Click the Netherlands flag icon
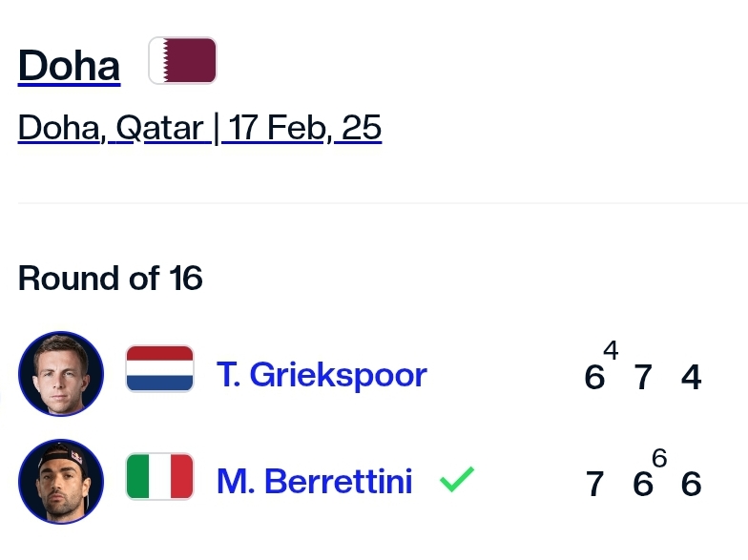The width and height of the screenshot is (748, 560). point(160,368)
